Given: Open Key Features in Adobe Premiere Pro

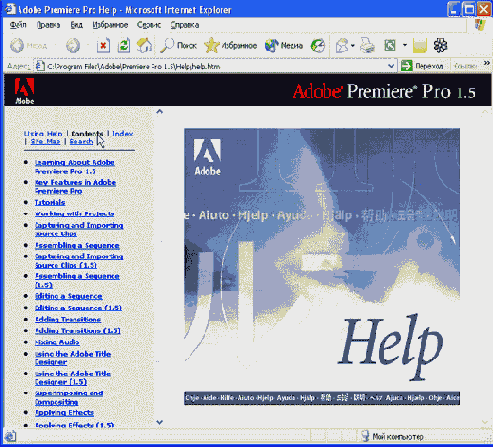Looking at the screenshot, I should click(x=75, y=187).
